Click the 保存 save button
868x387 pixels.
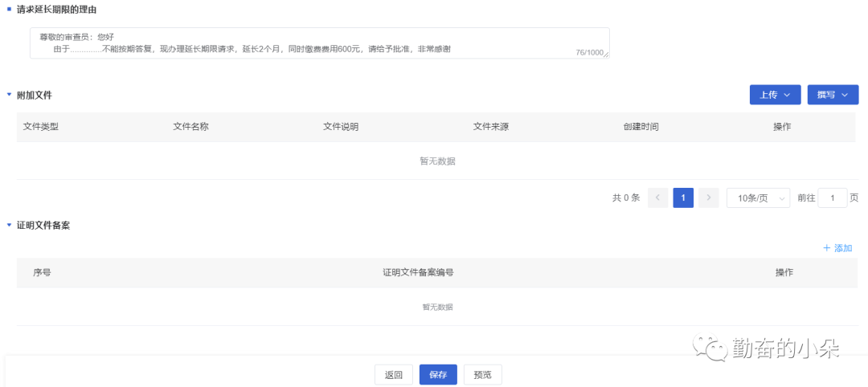(438, 375)
